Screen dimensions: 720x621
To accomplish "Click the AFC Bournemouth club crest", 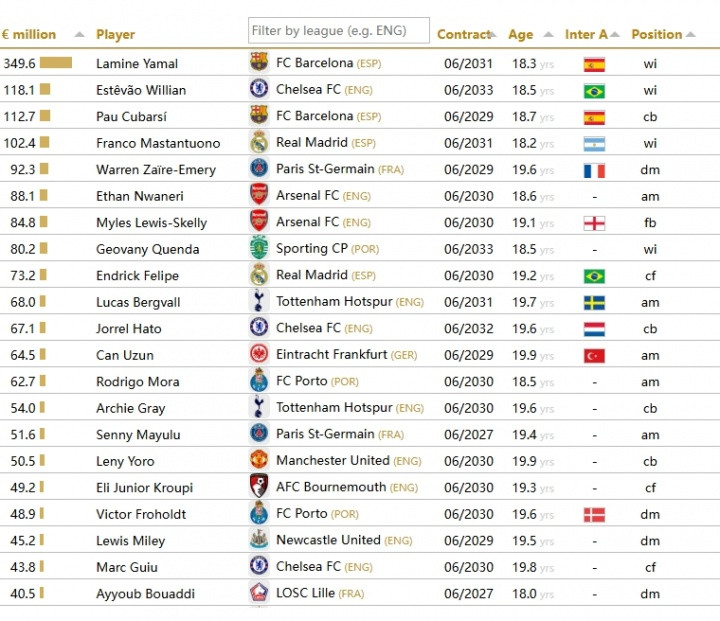I will (x=259, y=487).
